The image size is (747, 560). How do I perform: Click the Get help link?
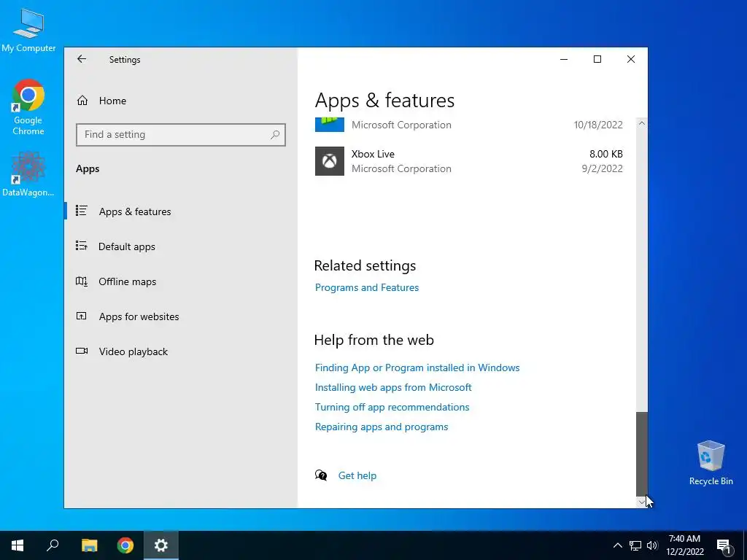click(357, 475)
